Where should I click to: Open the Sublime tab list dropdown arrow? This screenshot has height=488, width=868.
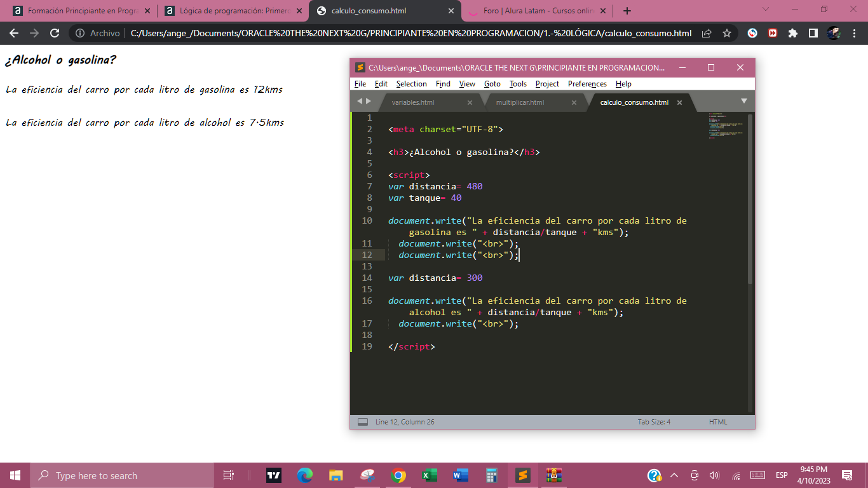743,101
